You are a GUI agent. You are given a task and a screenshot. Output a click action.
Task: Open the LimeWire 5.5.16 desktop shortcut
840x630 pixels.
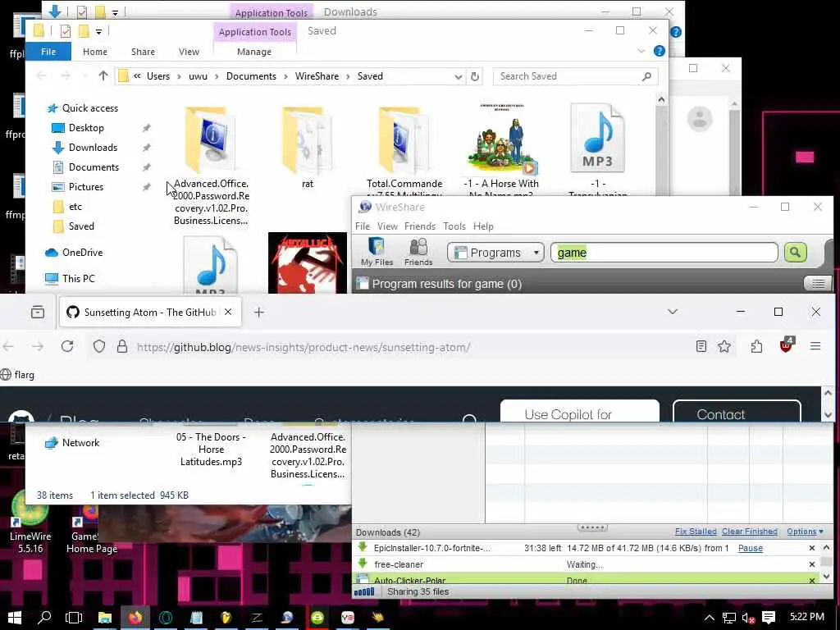(x=30, y=523)
